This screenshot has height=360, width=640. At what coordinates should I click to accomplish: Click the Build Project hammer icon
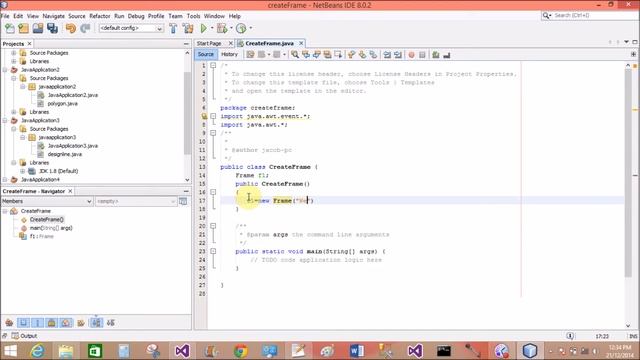point(173,28)
